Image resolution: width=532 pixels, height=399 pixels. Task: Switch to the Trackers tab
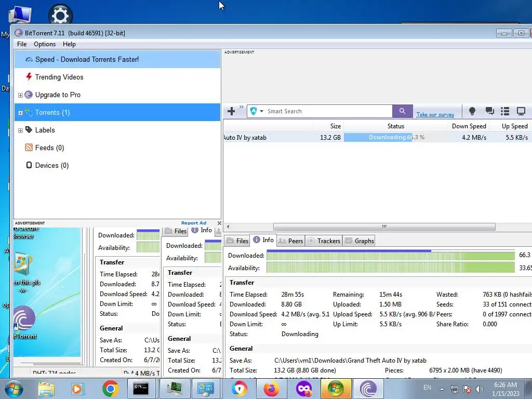324,241
